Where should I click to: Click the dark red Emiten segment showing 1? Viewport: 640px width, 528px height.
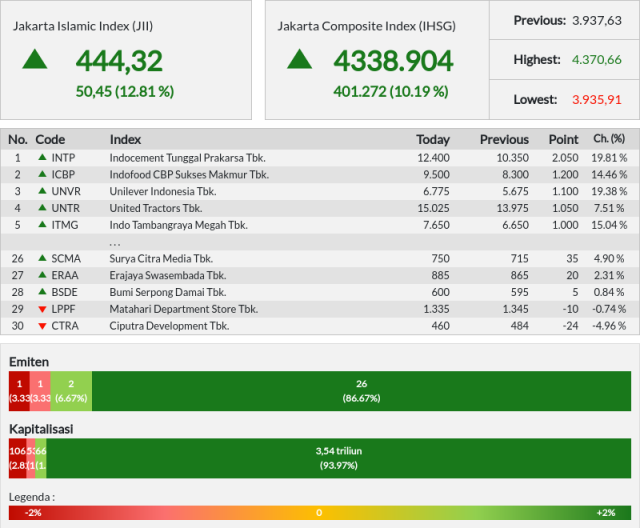(x=19, y=391)
